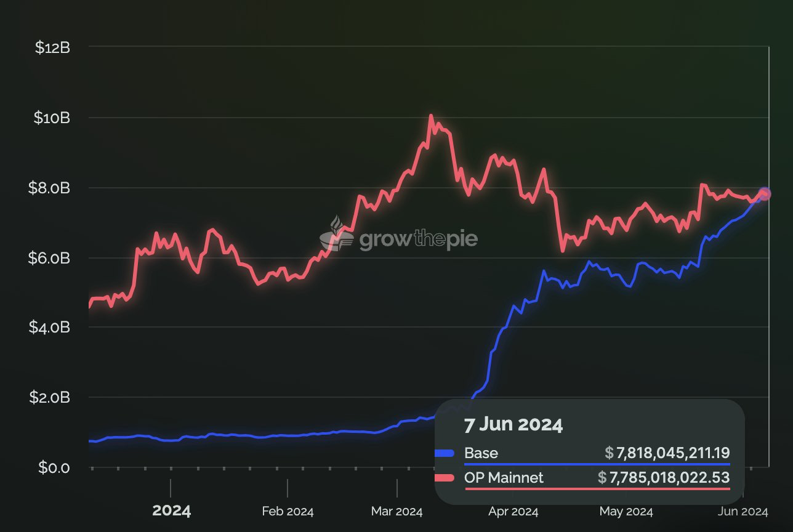Select the "7 Jun 2024" tooltip date

tap(513, 425)
